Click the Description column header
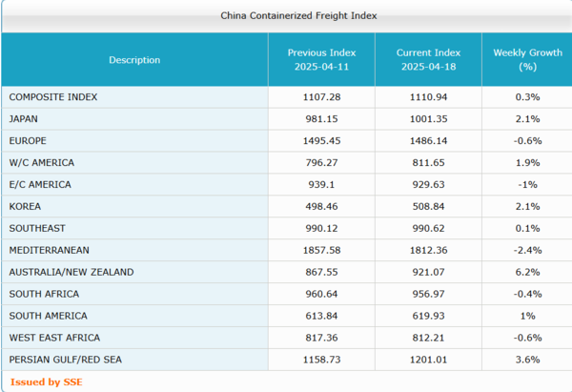The width and height of the screenshot is (572, 392). coord(134,60)
